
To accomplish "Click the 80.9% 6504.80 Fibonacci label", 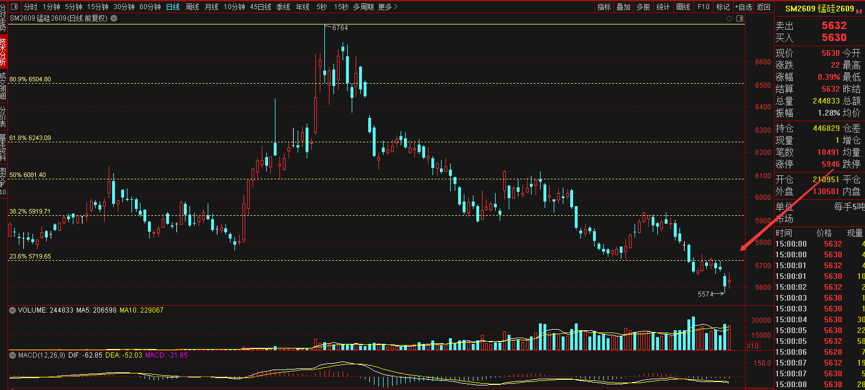I will tap(31, 79).
